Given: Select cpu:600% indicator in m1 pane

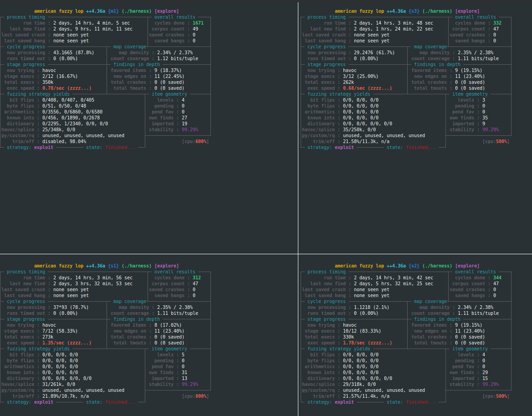Looking at the screenshot, I should tap(195, 142).
